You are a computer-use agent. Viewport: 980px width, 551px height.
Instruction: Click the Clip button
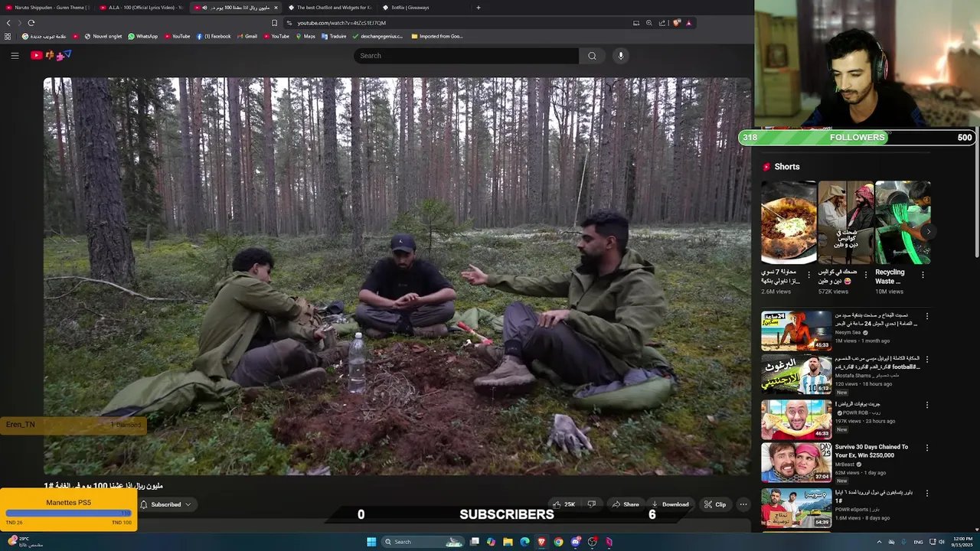[x=714, y=504]
